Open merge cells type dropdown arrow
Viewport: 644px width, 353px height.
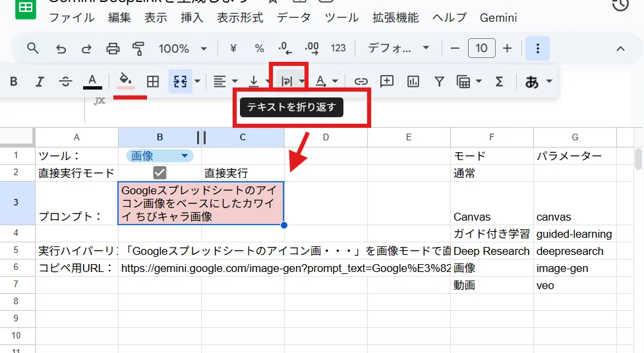coord(197,81)
